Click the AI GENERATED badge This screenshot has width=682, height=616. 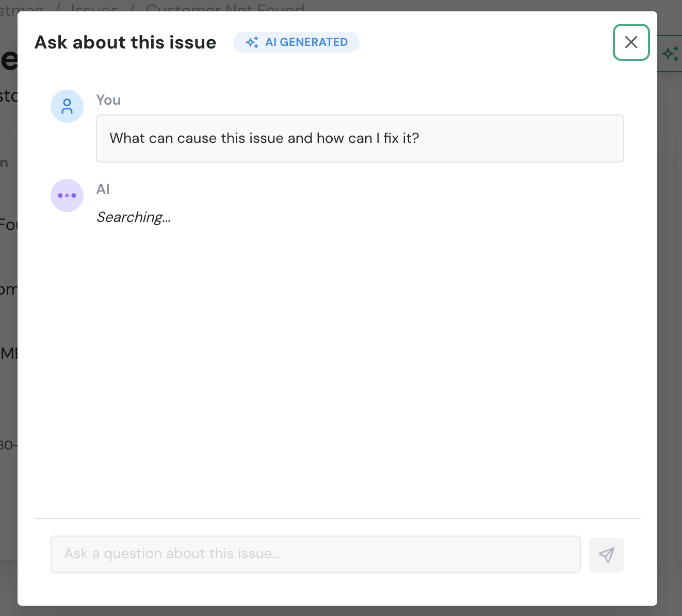coord(297,42)
